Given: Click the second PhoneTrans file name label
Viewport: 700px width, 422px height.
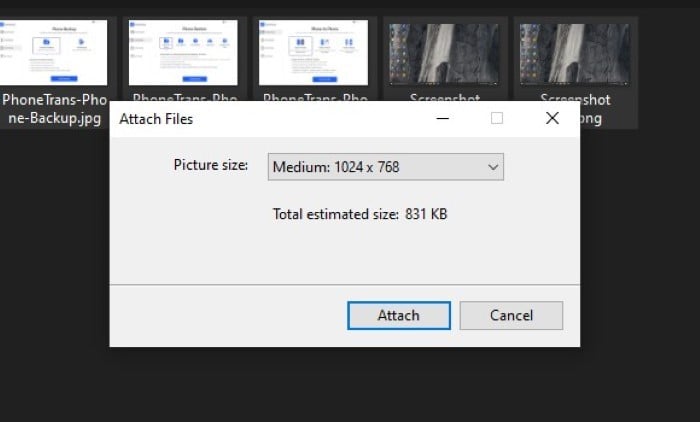Looking at the screenshot, I should pyautogui.click(x=185, y=96).
